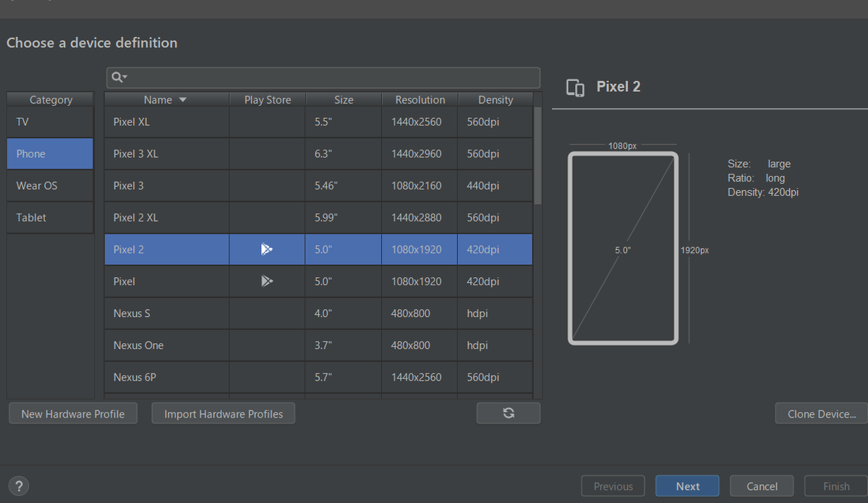
Task: Click the 4.0" size cell
Action: (x=344, y=313)
